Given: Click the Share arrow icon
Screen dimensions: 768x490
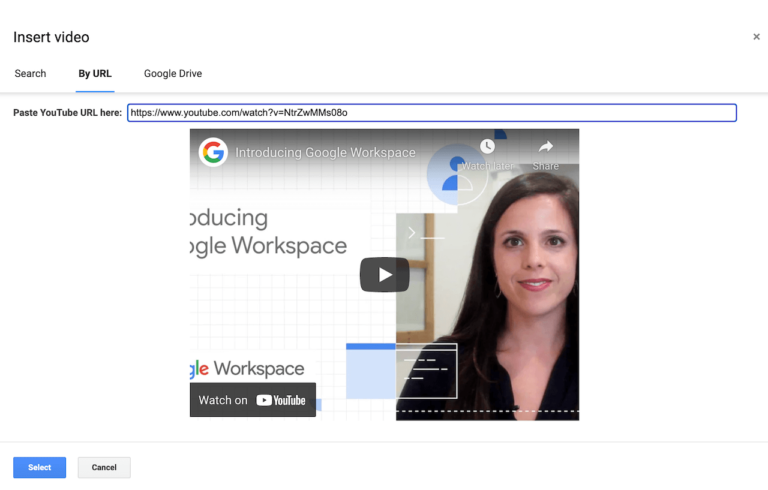Looking at the screenshot, I should coord(546,147).
